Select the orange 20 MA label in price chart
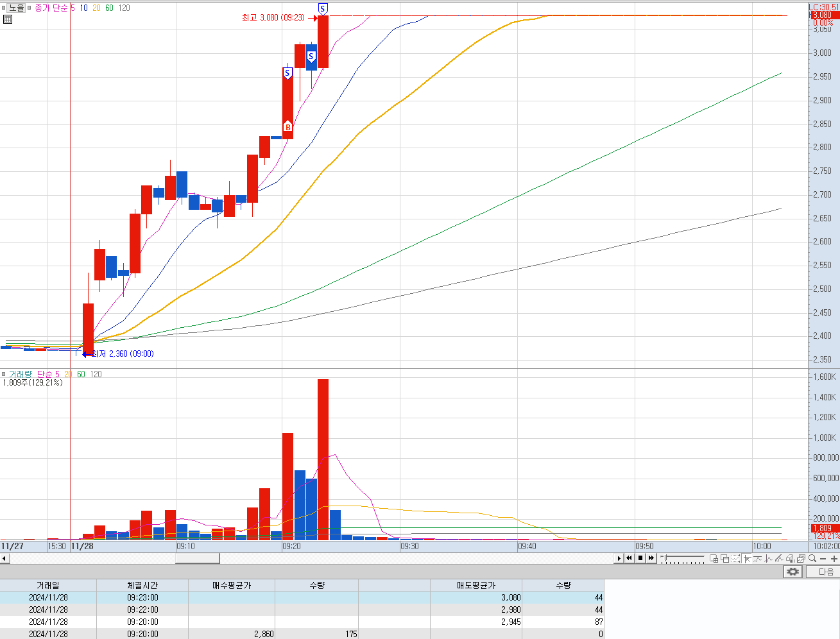840x639 pixels. coord(96,8)
